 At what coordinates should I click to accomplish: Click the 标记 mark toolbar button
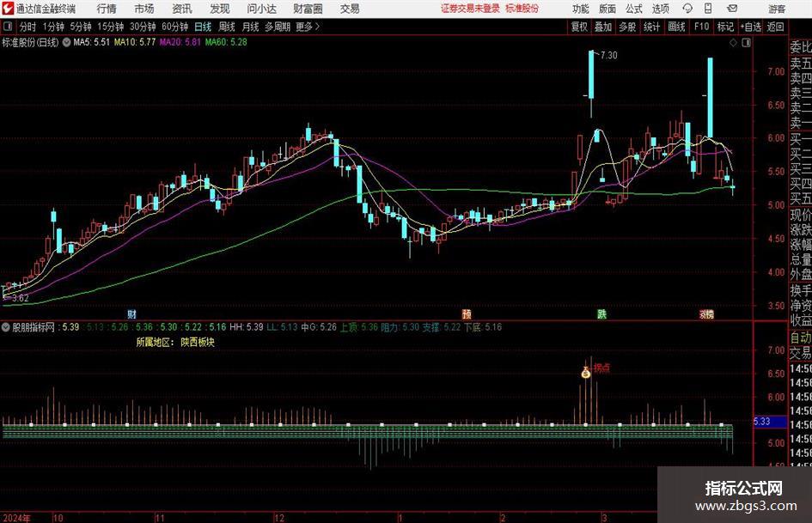(725, 27)
